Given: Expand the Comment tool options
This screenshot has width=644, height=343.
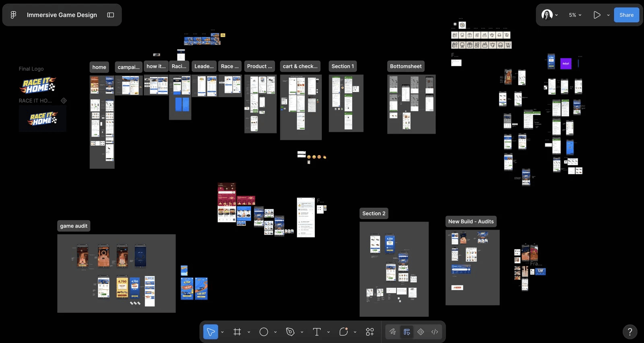Looking at the screenshot, I should click(355, 332).
